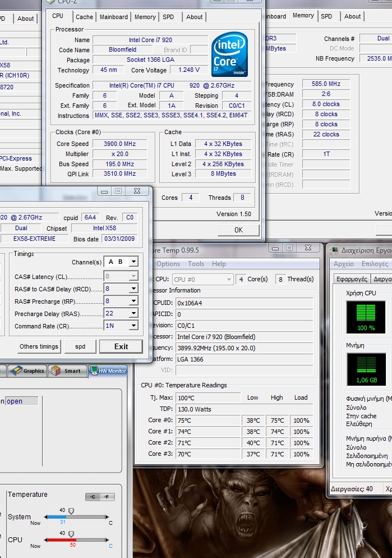Click the Exit button in MemSet
The image size is (392, 558).
121,346
